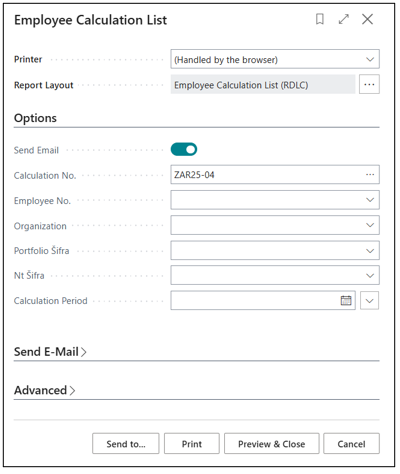This screenshot has height=474, width=400.
Task: Expand the Send E-Mail section
Action: [x=50, y=352]
